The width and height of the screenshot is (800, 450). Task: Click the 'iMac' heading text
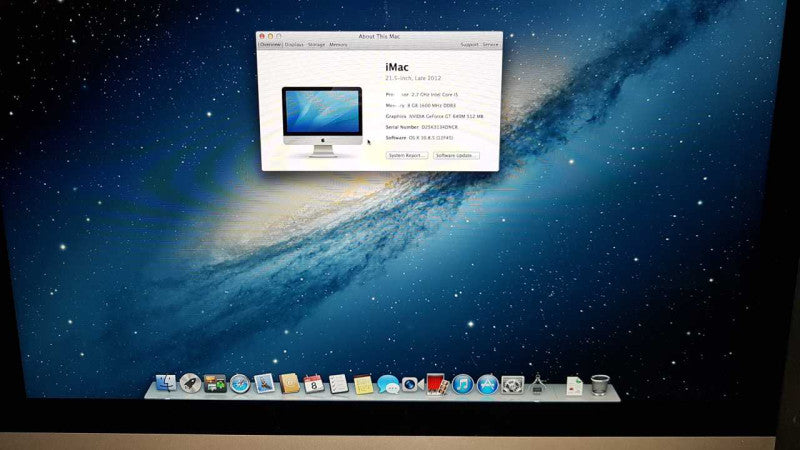click(397, 67)
